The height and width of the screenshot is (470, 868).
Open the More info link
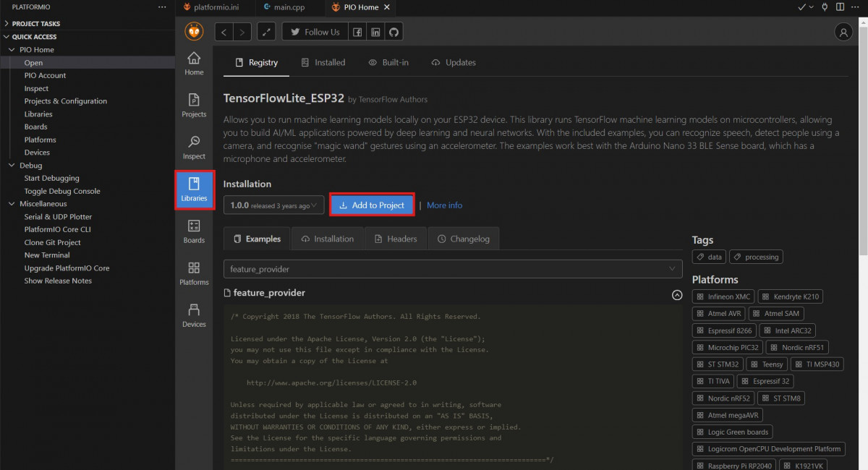444,205
